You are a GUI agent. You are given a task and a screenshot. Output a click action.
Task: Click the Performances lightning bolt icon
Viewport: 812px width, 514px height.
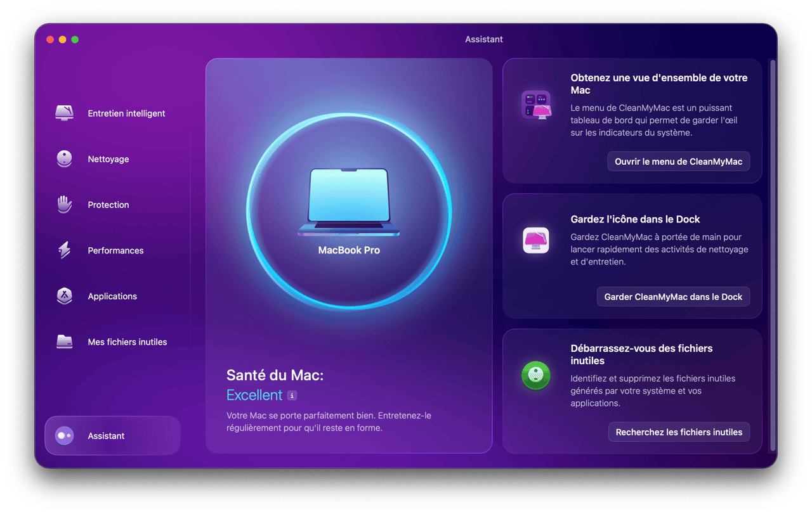[x=64, y=250]
